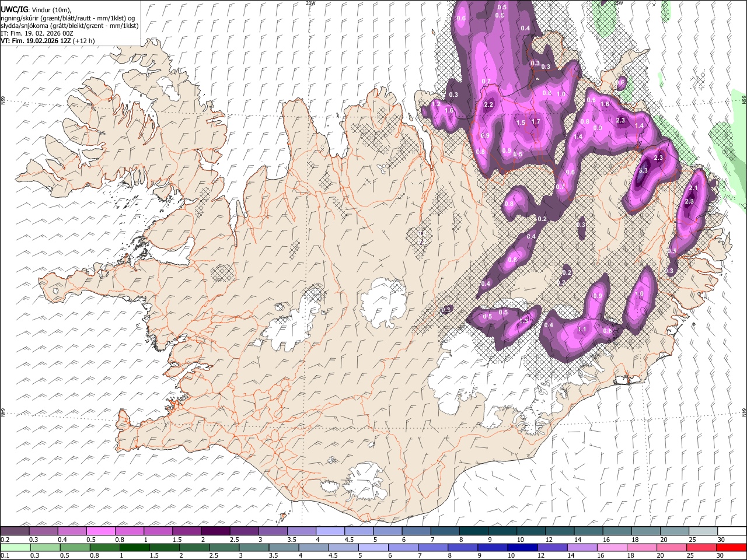Click the 1.1 snowfall value on the map
Screen dimensions: 747x560
click(x=582, y=330)
